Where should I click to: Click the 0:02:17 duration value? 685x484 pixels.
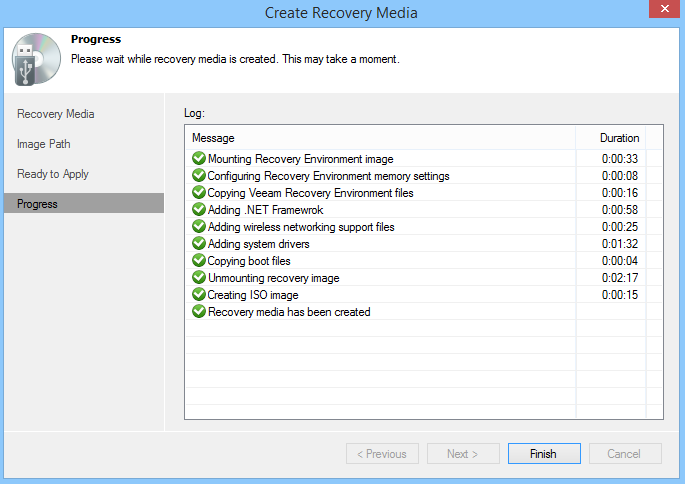619,278
